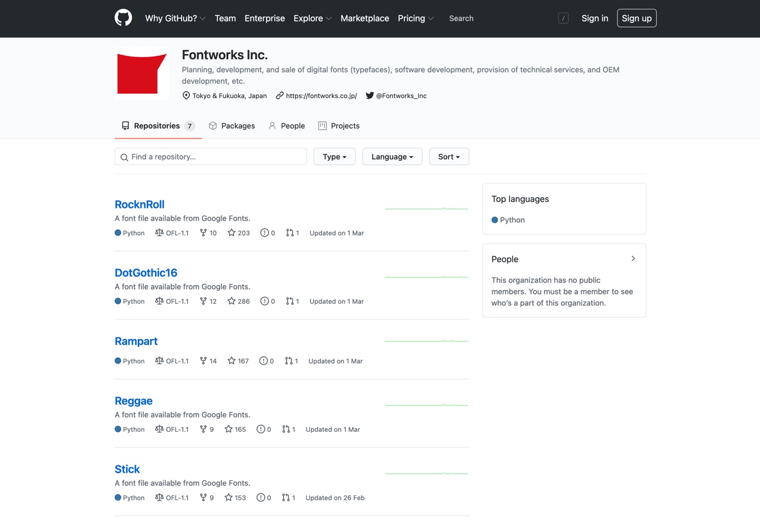Image resolution: width=760 pixels, height=532 pixels.
Task: Go to the Team page
Action: [x=225, y=18]
